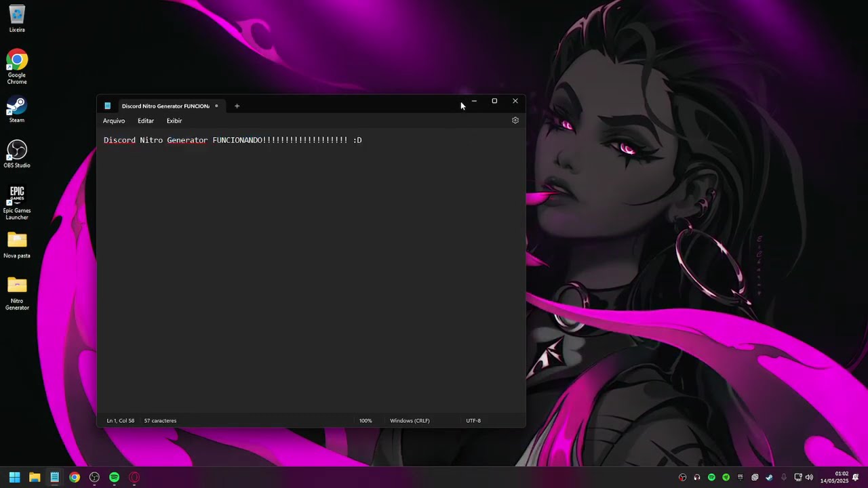This screenshot has height=488, width=868.
Task: Click the Notepad taskbar icon
Action: pos(54,477)
